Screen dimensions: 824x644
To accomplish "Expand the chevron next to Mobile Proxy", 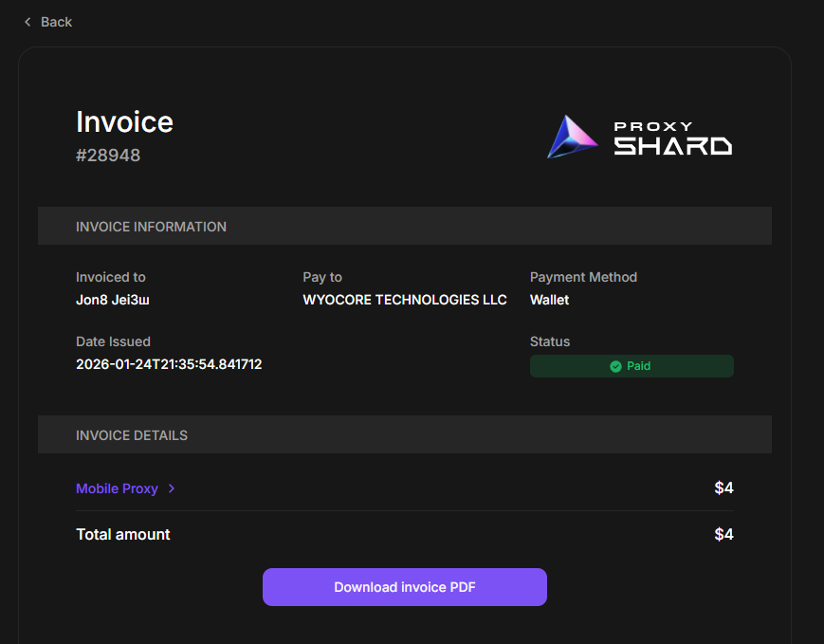I will (172, 488).
